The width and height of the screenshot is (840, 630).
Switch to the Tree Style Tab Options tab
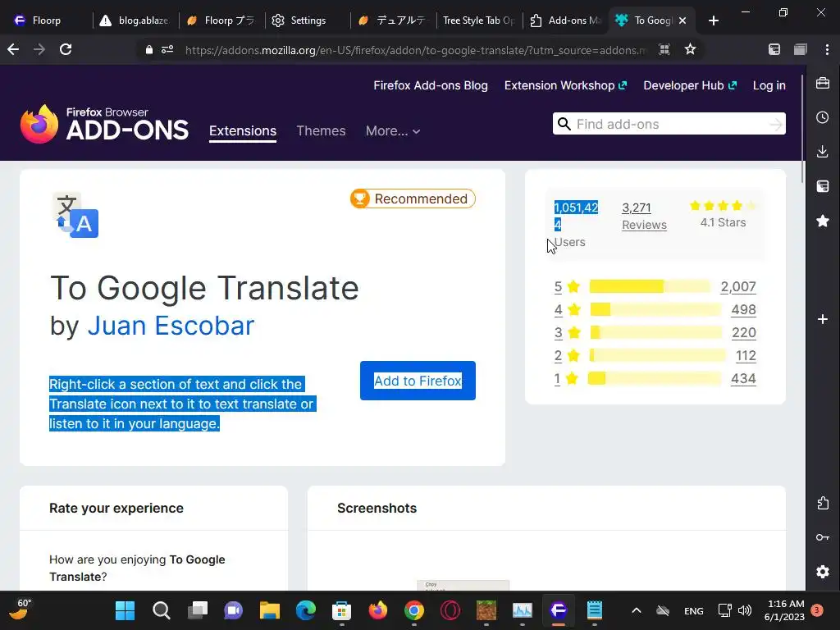pos(479,21)
